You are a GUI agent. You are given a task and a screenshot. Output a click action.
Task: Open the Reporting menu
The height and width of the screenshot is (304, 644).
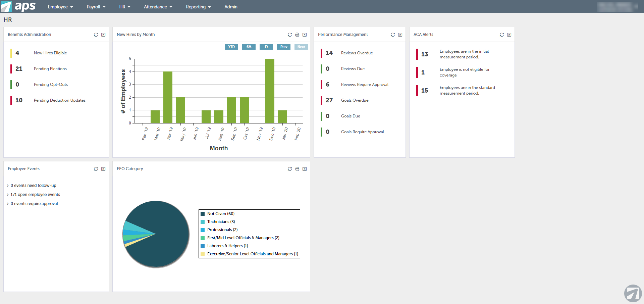pyautogui.click(x=199, y=7)
